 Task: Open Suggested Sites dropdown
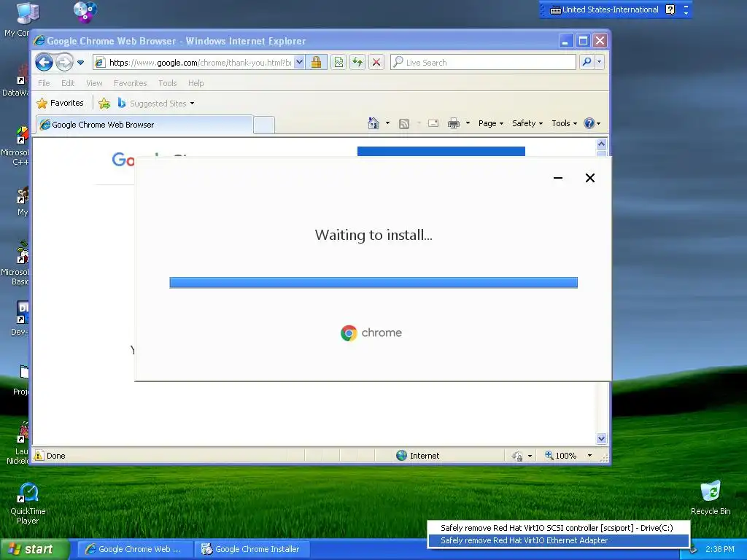click(x=156, y=103)
